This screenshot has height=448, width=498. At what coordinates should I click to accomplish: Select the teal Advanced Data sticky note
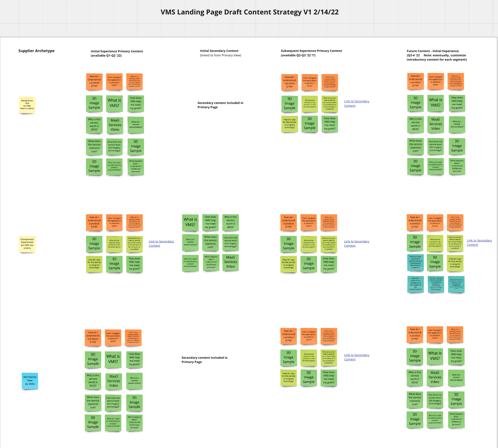pyautogui.click(x=456, y=284)
